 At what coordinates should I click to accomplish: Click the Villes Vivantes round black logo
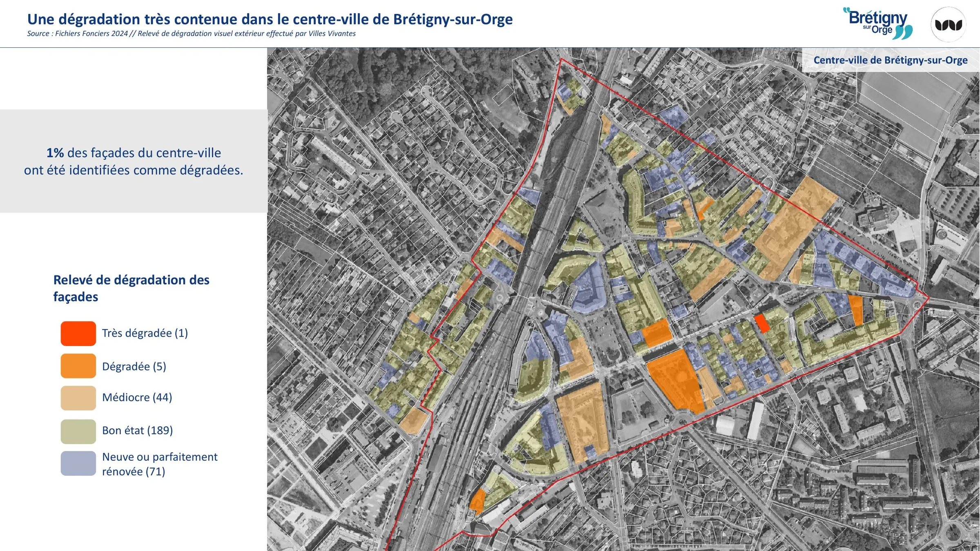coord(948,24)
